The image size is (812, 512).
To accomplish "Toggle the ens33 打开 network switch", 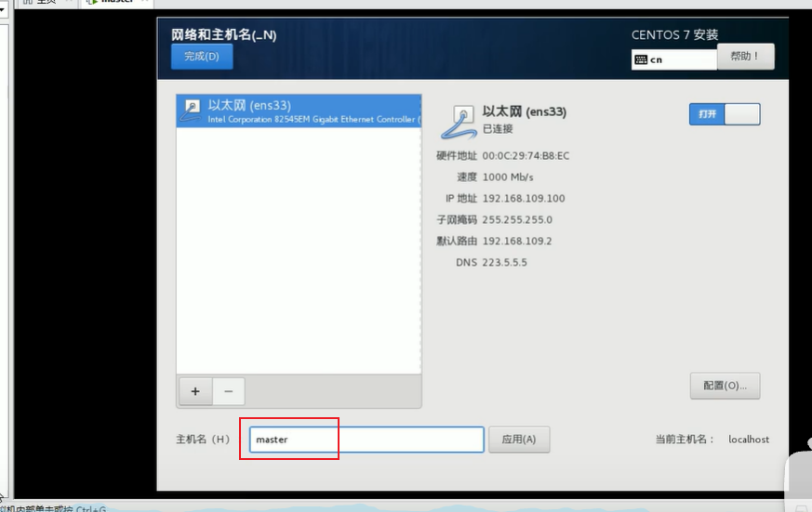I will pos(725,114).
